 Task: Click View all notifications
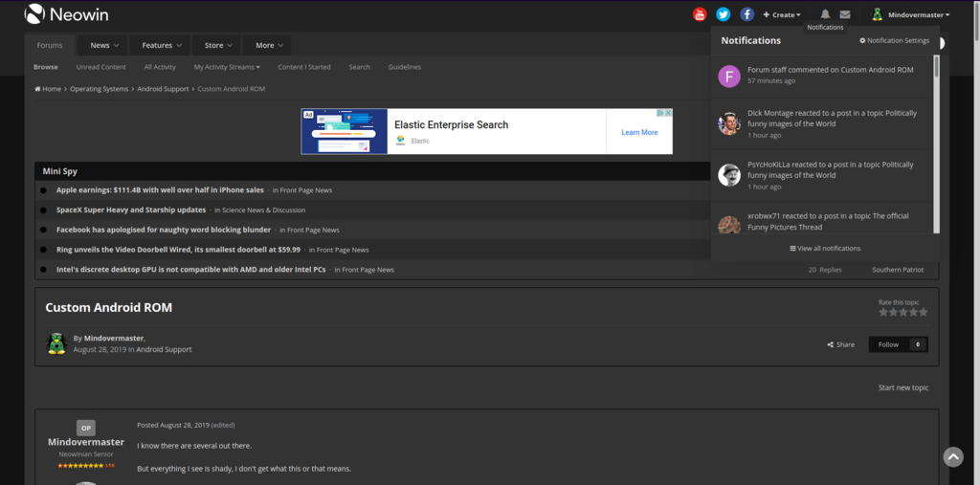[825, 248]
